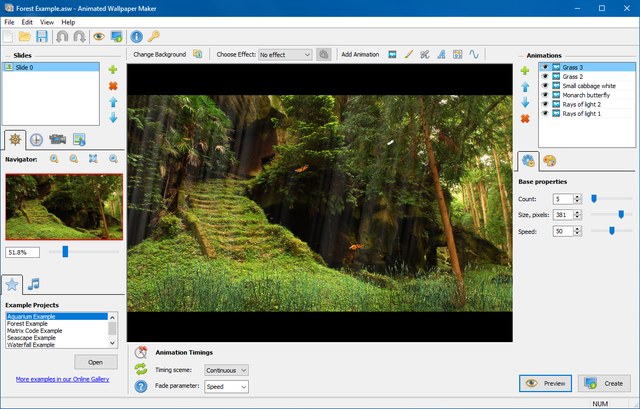Image resolution: width=640 pixels, height=409 pixels.
Task: Switch to the music note tab
Action: click(x=34, y=284)
